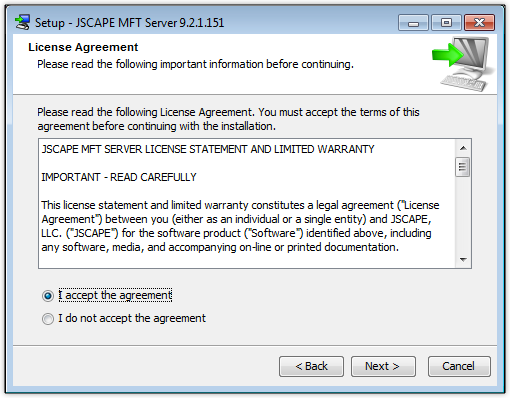Click the JSCAPE setup icon in title bar
Image resolution: width=510 pixels, height=398 pixels.
[x=22, y=22]
